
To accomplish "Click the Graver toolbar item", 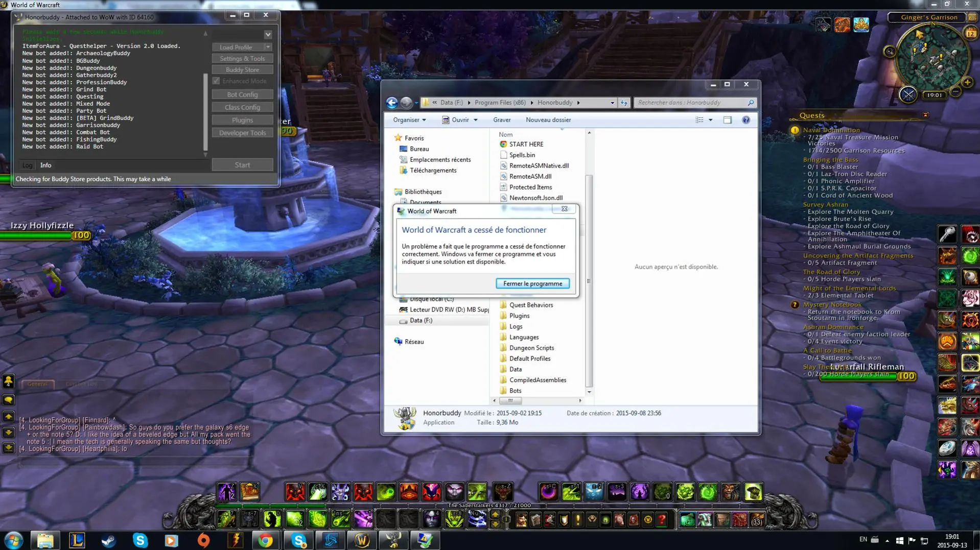I will 501,120.
